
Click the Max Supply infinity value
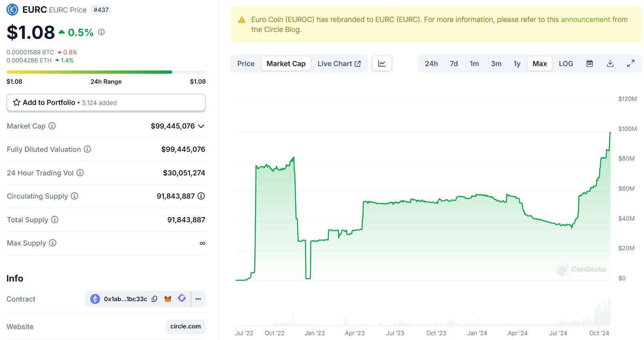point(203,243)
